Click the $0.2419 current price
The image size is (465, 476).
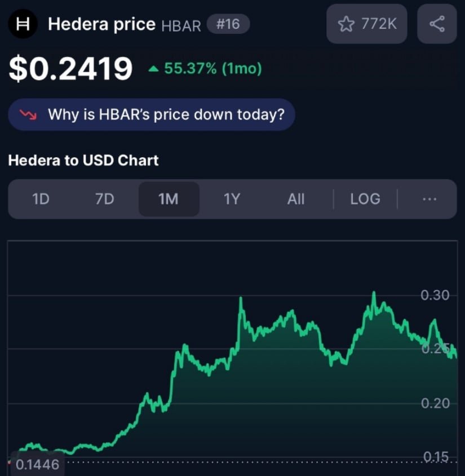pos(71,68)
